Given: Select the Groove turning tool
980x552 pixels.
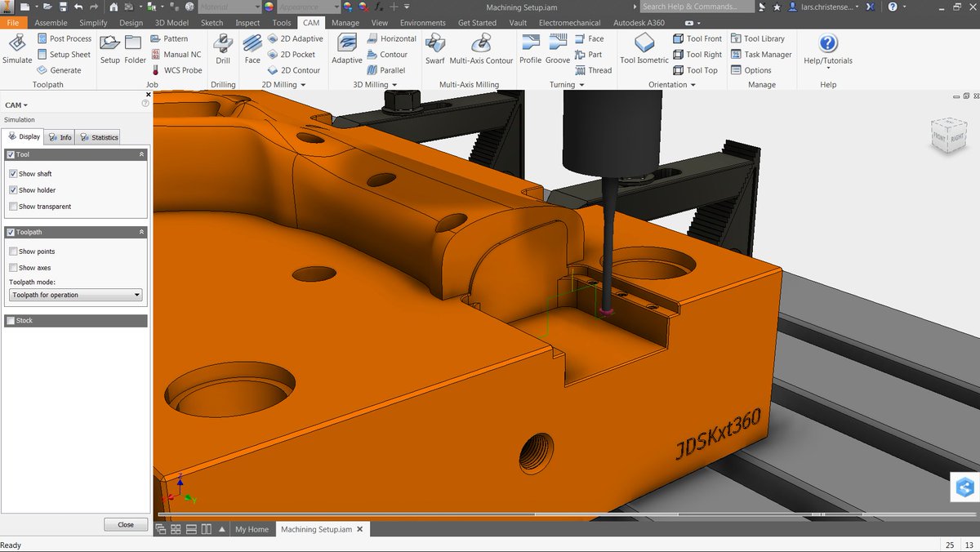Looking at the screenshot, I should [x=558, y=49].
